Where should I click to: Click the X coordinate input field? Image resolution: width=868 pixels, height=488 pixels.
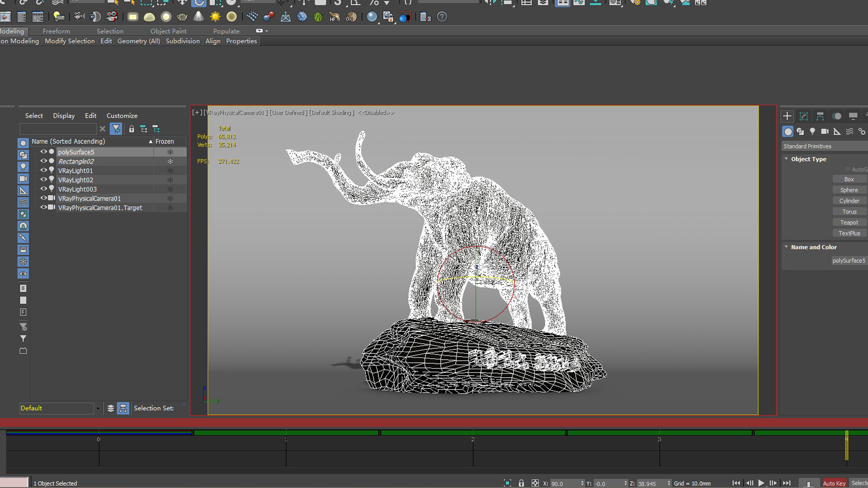point(565,483)
